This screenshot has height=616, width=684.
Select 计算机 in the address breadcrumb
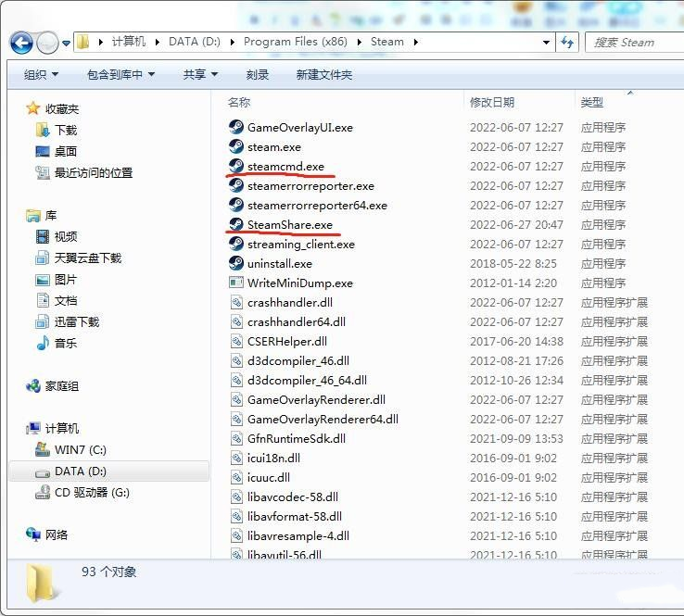[x=129, y=42]
